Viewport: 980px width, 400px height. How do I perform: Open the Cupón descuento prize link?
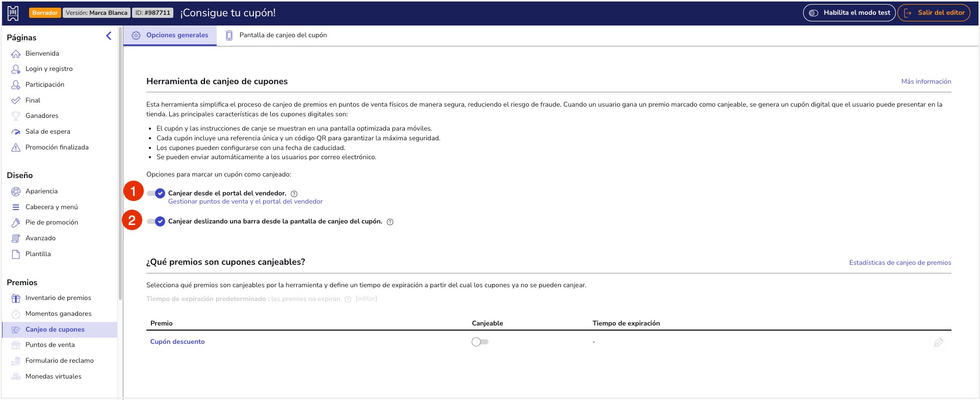177,342
